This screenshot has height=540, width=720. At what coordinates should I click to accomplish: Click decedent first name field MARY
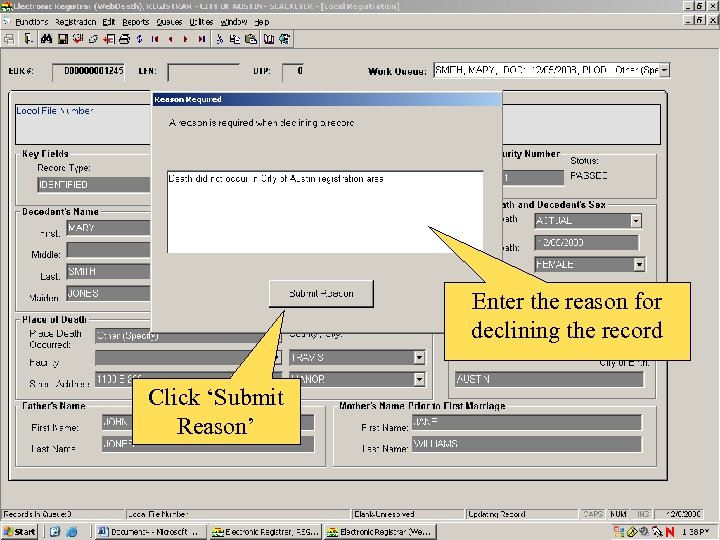pos(108,228)
